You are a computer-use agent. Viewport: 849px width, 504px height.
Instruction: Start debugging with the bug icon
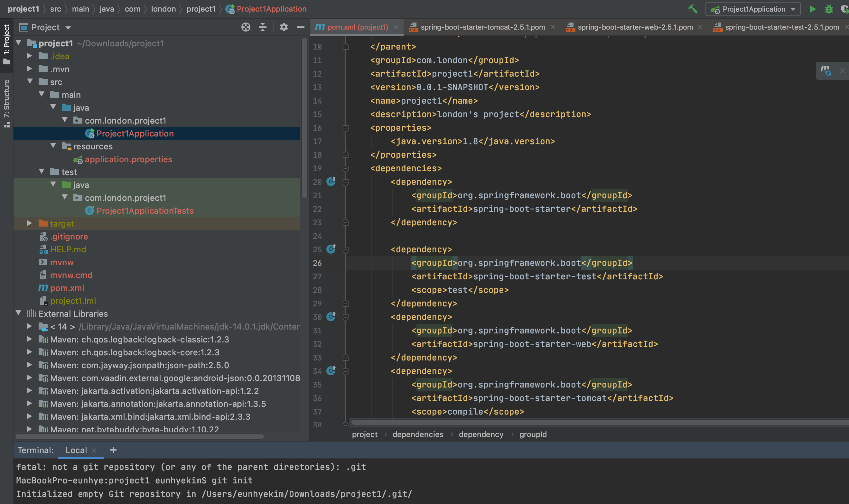pos(829,9)
